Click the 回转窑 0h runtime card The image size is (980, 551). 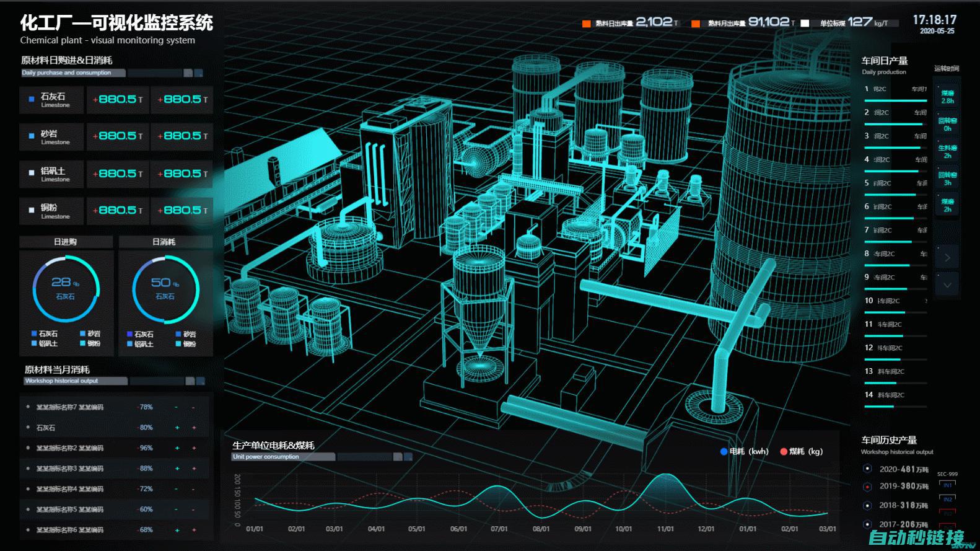(x=947, y=124)
